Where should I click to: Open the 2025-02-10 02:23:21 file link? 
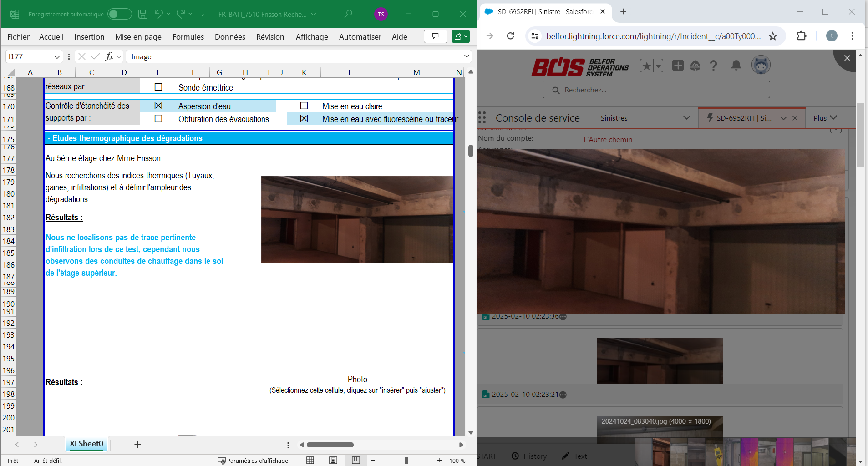point(525,395)
